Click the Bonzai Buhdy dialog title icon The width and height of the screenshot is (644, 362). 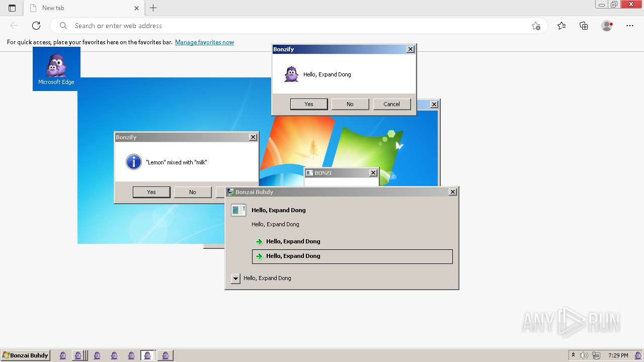coord(230,192)
